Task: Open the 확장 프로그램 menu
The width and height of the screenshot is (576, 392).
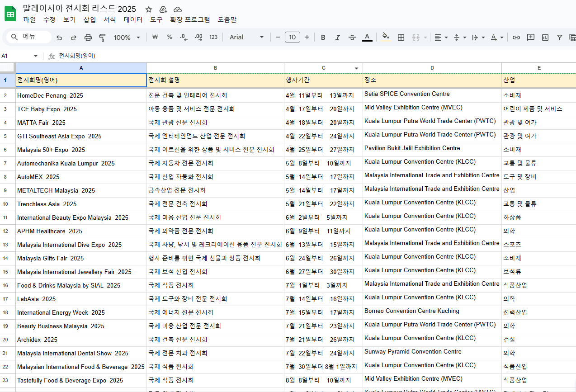Action: [x=190, y=20]
